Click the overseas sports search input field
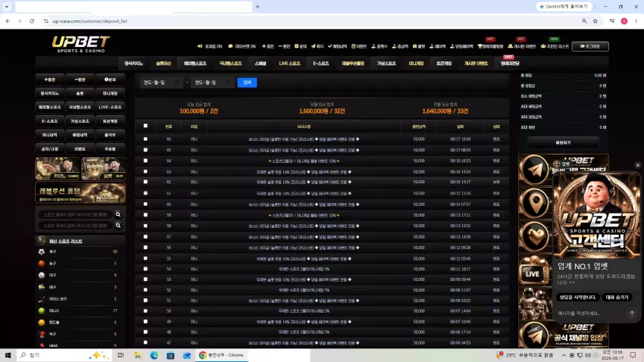The width and height of the screenshot is (644, 362). point(76,214)
